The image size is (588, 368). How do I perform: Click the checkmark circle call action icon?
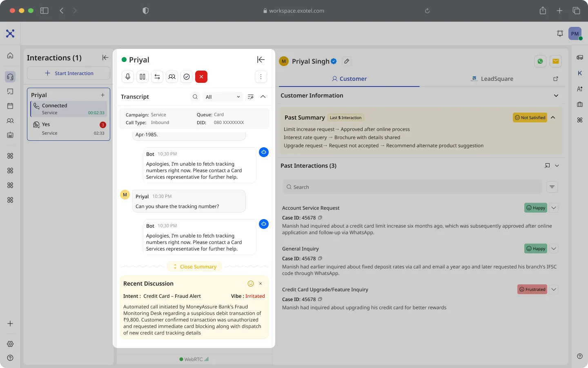click(187, 77)
